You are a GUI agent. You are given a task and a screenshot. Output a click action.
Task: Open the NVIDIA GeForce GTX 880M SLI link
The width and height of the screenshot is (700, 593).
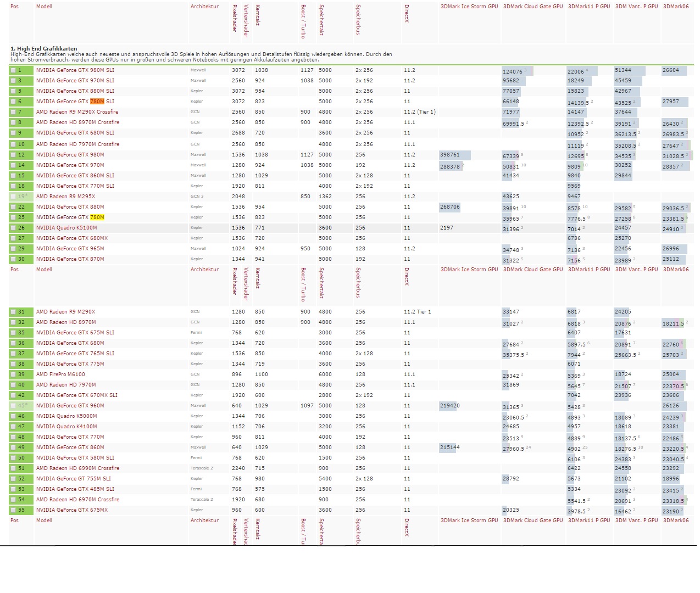(75, 91)
